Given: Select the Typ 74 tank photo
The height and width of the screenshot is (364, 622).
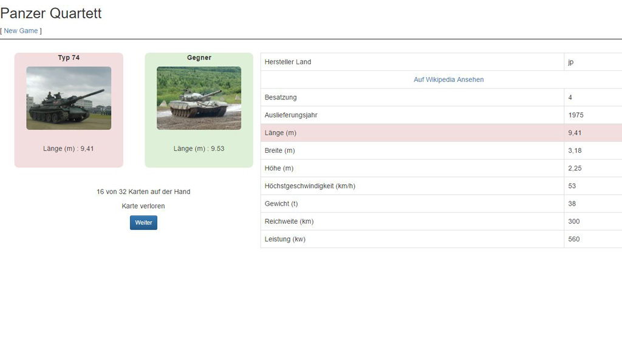Looking at the screenshot, I should pyautogui.click(x=69, y=98).
